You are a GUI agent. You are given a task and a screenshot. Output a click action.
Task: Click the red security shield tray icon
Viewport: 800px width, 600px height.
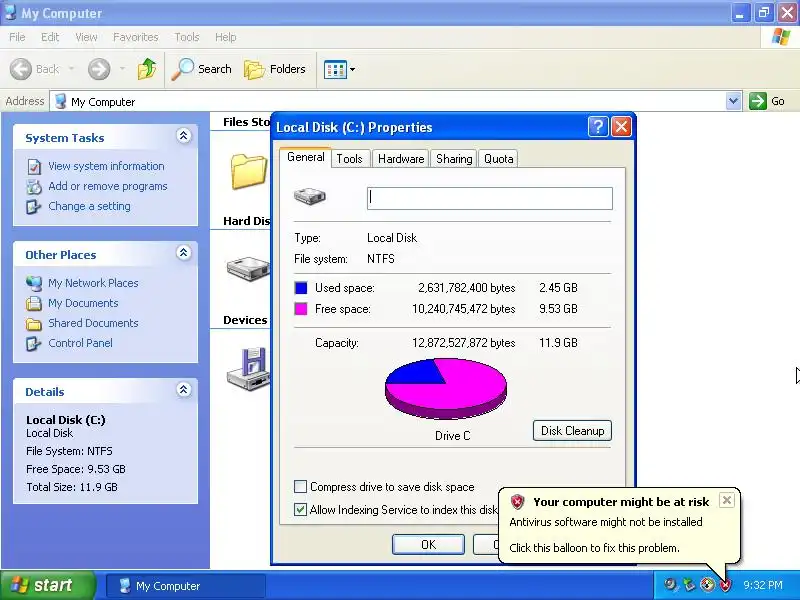(725, 585)
